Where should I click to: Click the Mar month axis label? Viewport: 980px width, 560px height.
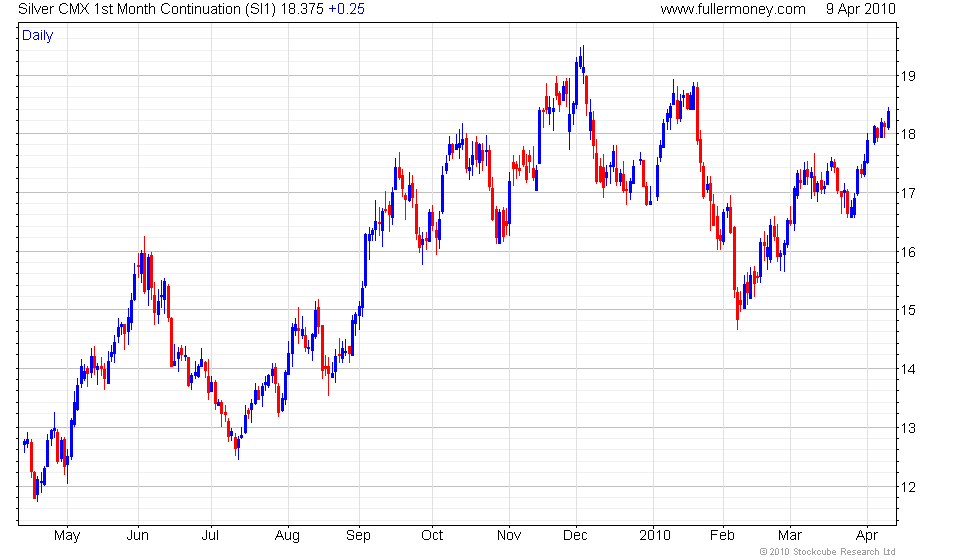pyautogui.click(x=790, y=536)
